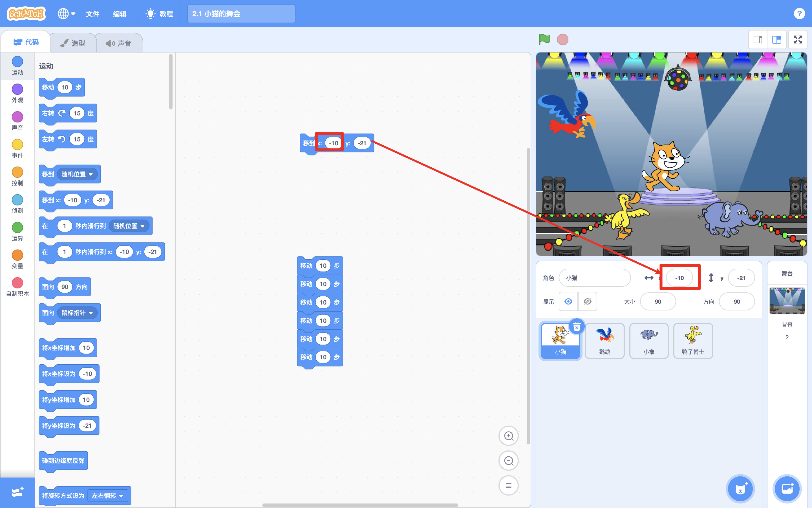Open 随机位置 dropdown in 移到 block
Image resolution: width=812 pixels, height=508 pixels.
77,174
